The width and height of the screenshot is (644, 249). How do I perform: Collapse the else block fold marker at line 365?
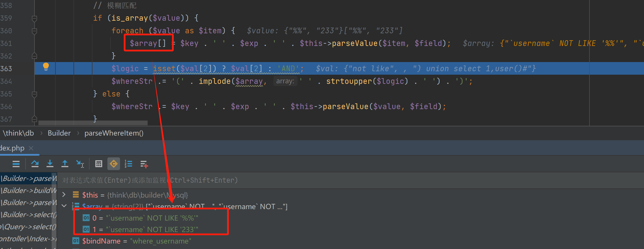(x=34, y=94)
